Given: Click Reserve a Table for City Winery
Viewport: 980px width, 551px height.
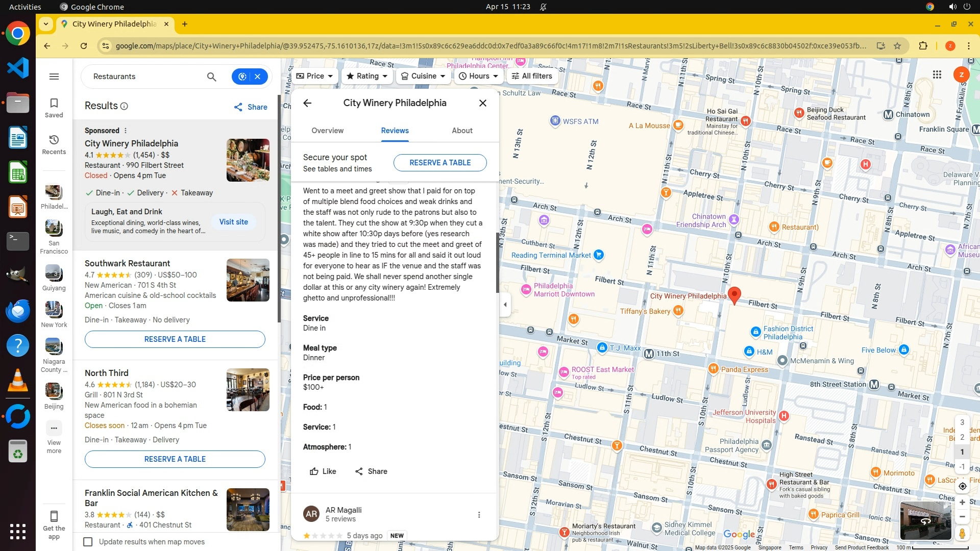Looking at the screenshot, I should click(x=439, y=163).
